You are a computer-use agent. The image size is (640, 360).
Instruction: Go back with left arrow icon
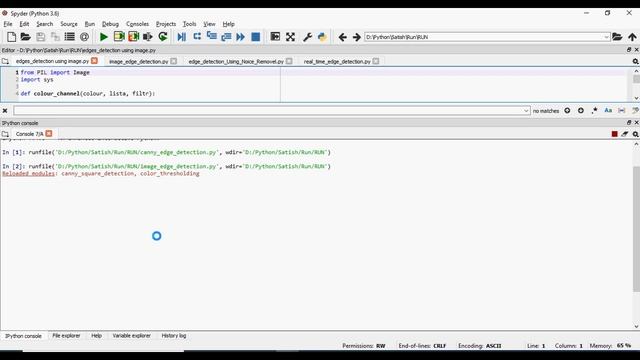342,37
